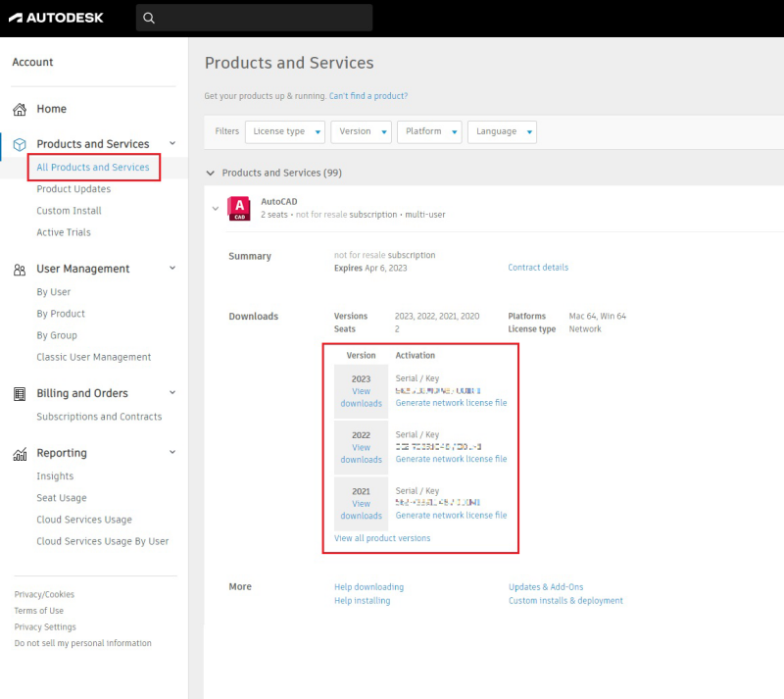The height and width of the screenshot is (699, 784).
Task: Generate network license file for 2023
Action: coord(451,403)
